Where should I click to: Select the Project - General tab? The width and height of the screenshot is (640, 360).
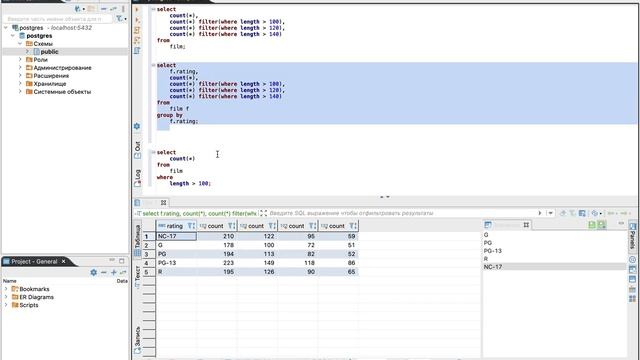coord(34,262)
